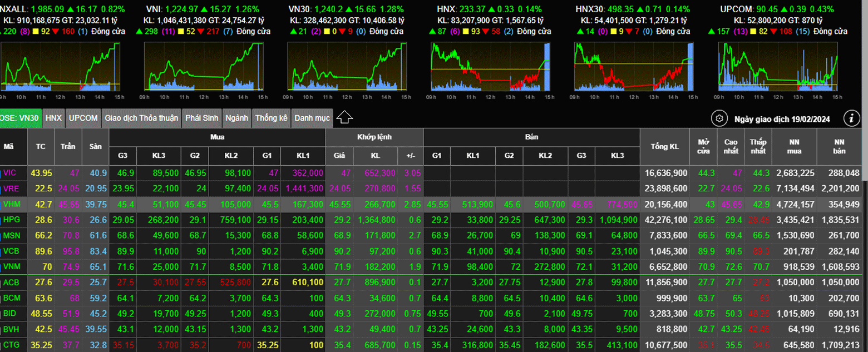Click the UPCOM index chart

778,67
